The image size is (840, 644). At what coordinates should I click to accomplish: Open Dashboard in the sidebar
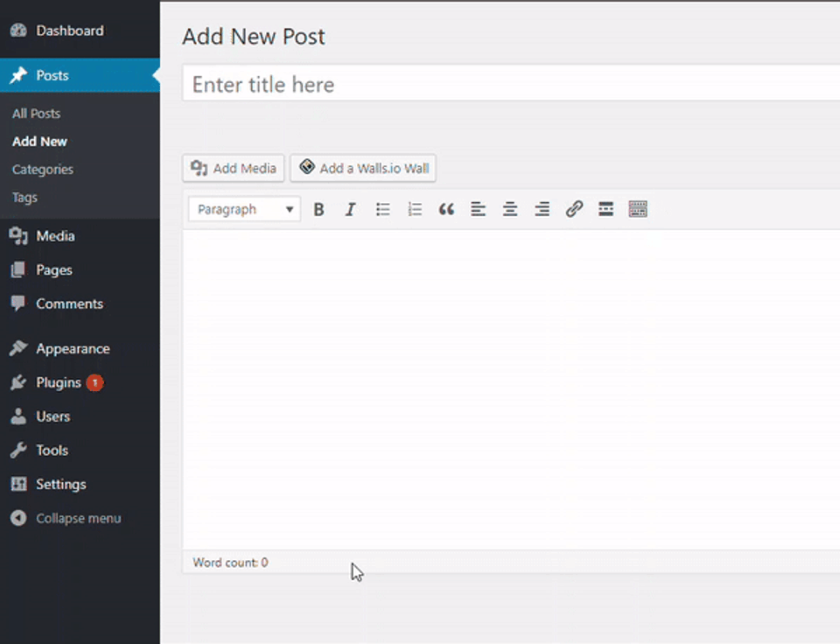80,31
